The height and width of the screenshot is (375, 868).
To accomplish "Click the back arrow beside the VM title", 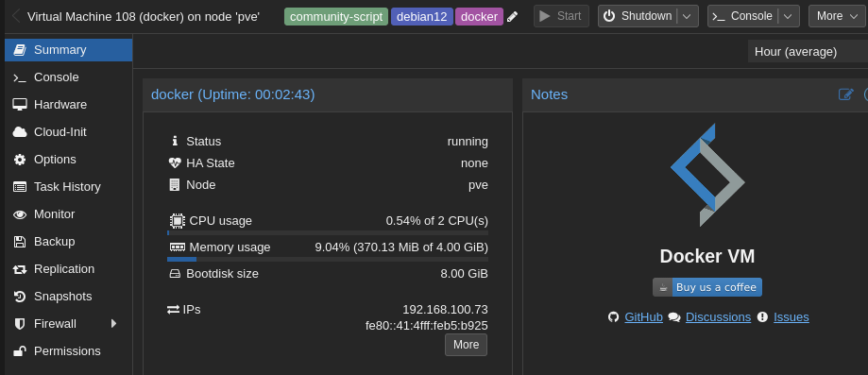I will tap(16, 16).
